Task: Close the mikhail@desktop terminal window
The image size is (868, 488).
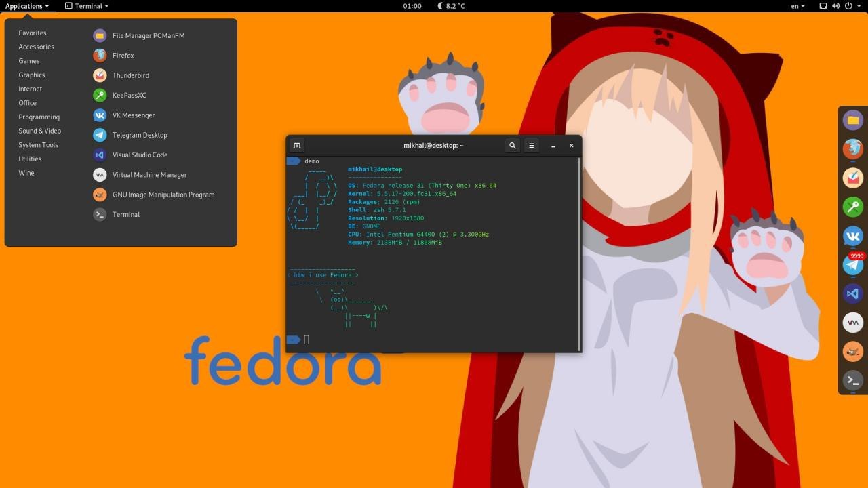Action: (571, 146)
